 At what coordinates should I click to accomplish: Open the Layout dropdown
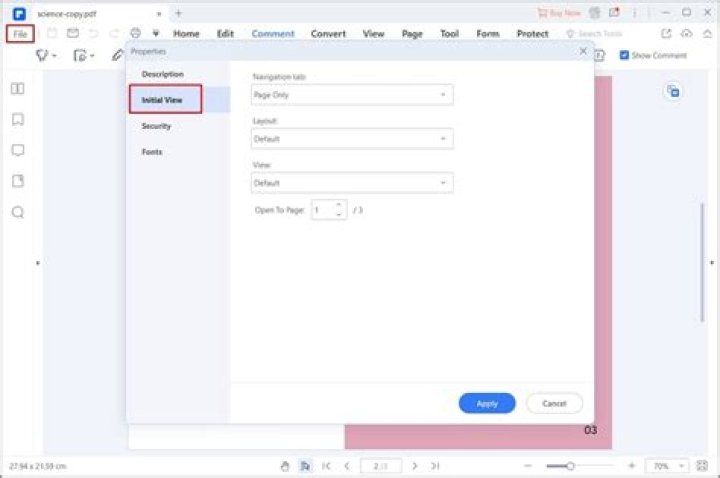pos(352,139)
